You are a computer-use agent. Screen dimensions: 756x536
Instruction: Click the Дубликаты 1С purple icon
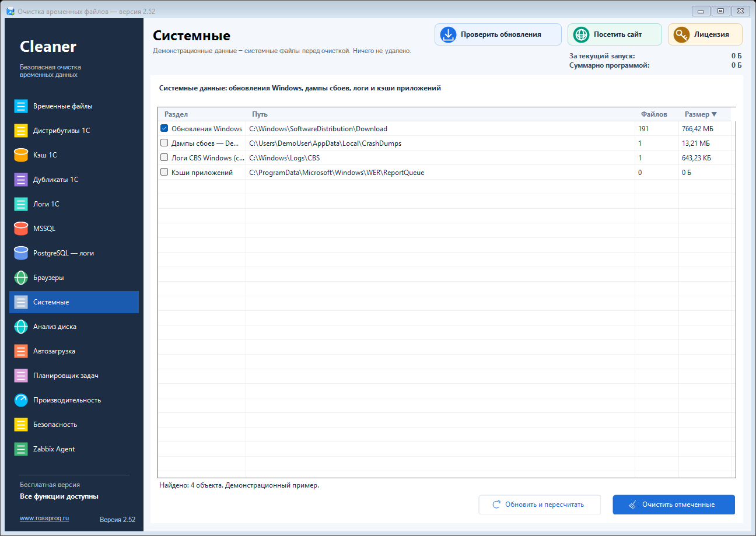pos(21,180)
